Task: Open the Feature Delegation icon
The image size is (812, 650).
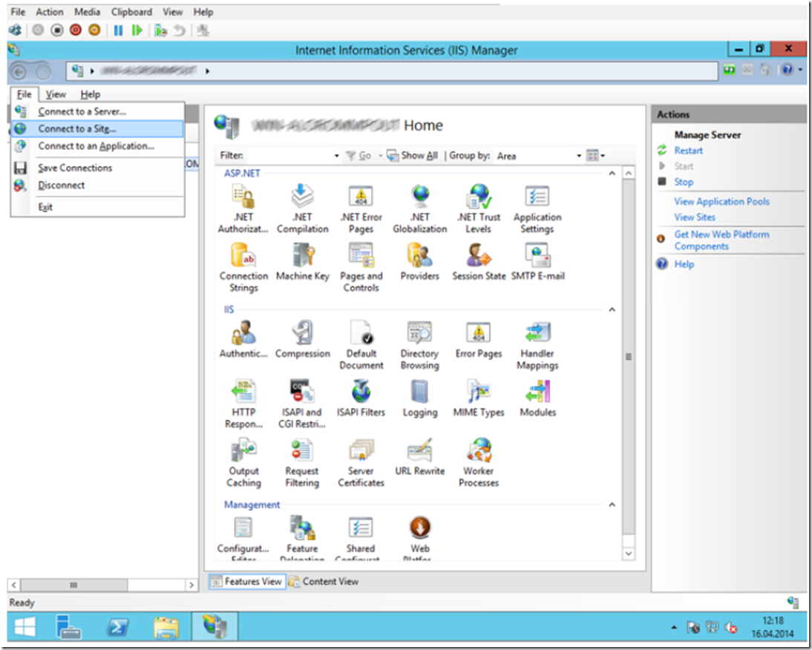Action: click(302, 538)
